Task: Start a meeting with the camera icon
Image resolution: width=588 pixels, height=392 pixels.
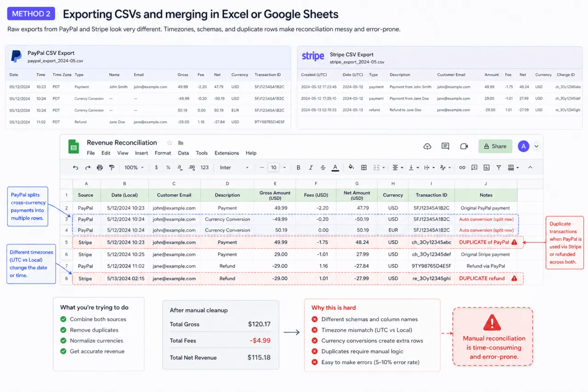Action: pyautogui.click(x=464, y=146)
